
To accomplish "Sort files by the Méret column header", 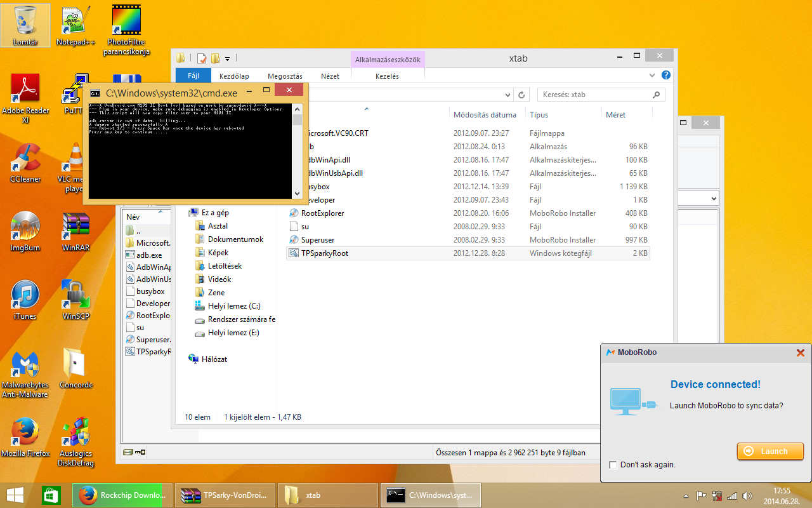I will 615,115.
